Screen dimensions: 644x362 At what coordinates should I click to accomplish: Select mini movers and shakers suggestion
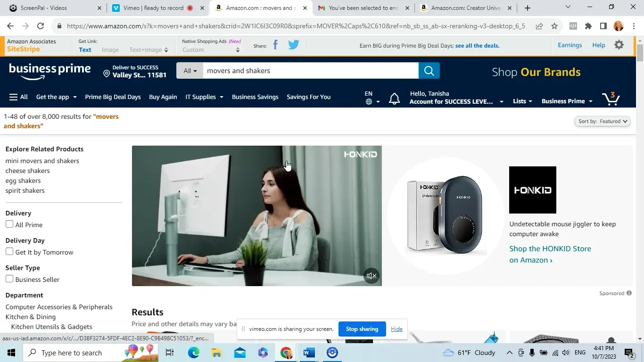click(x=42, y=161)
